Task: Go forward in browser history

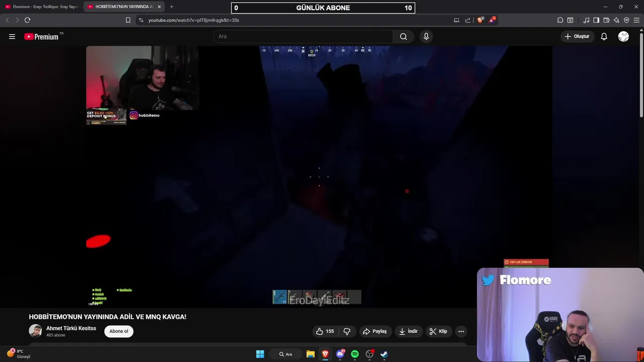Action: coord(17,20)
